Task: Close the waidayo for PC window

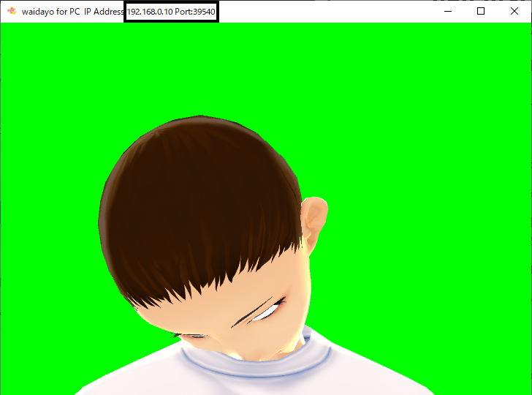Action: pyautogui.click(x=514, y=12)
